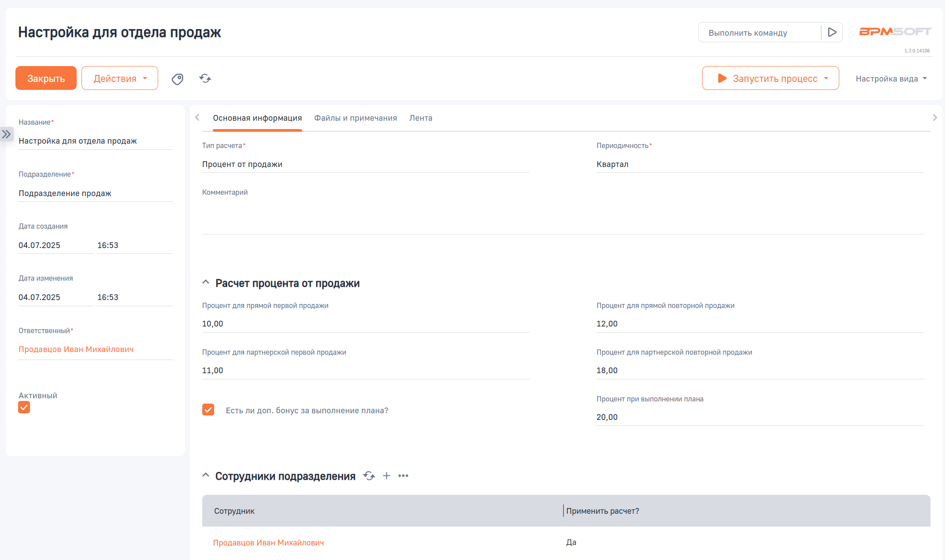Toggle the Есть ли доп. бонус checkbox
The height and width of the screenshot is (560, 945).
[208, 410]
